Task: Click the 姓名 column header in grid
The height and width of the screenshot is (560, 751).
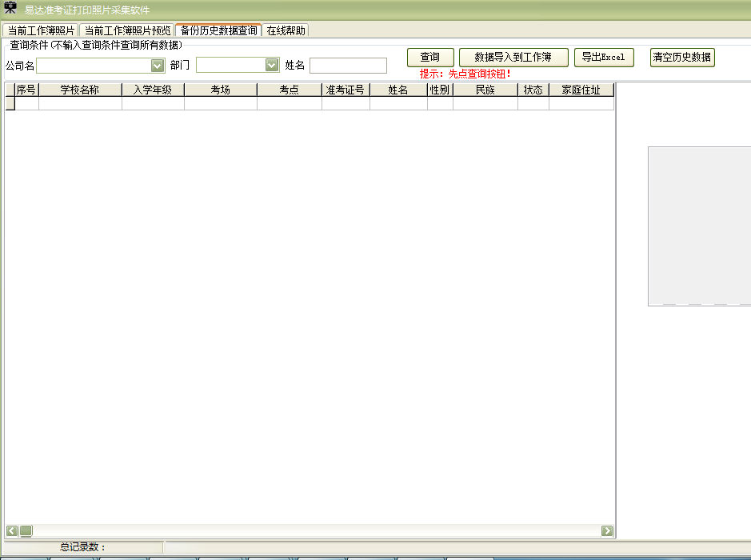Action: [398, 90]
